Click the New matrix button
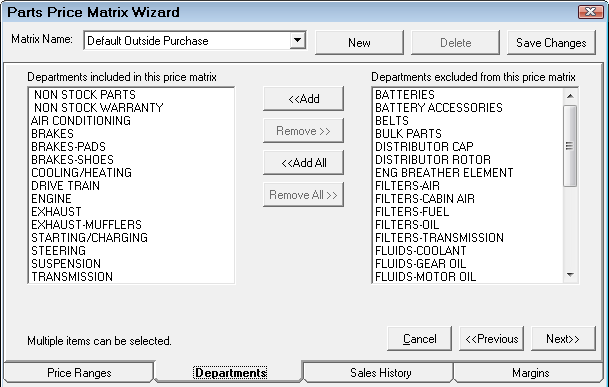The image size is (609, 387). 359,43
